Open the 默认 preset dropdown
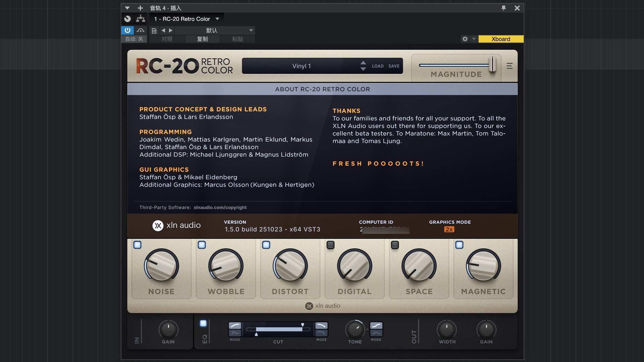 (251, 31)
